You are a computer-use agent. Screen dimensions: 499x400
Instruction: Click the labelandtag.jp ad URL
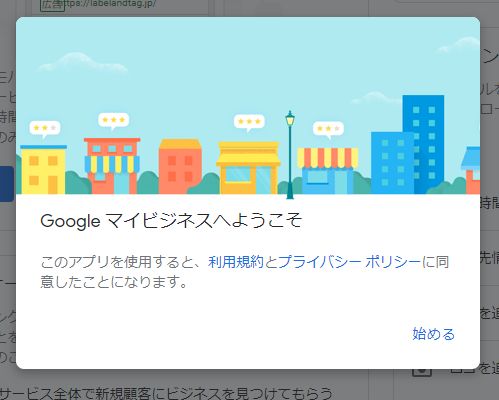click(110, 4)
